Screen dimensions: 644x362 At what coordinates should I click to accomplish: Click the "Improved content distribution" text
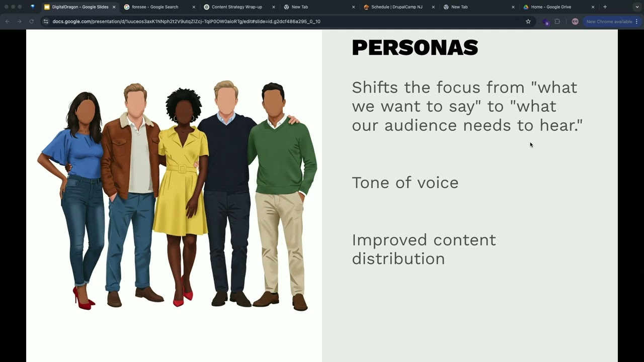pyautogui.click(x=424, y=249)
